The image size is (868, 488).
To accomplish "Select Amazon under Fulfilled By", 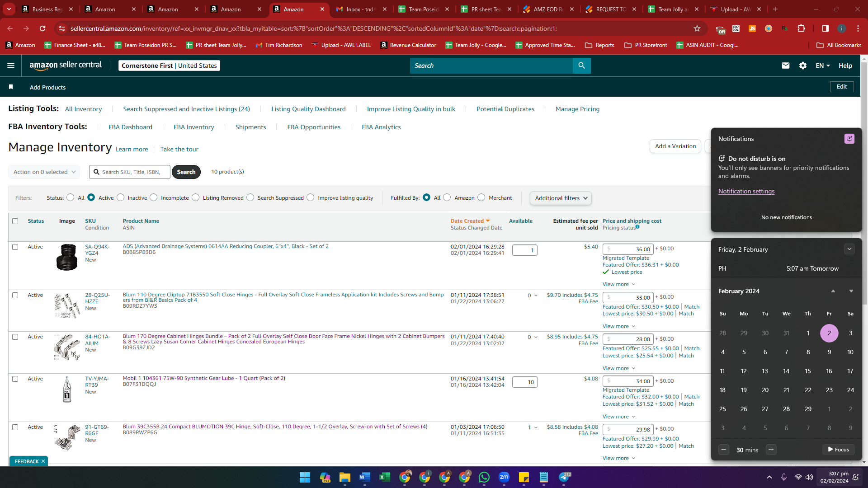I will [447, 197].
